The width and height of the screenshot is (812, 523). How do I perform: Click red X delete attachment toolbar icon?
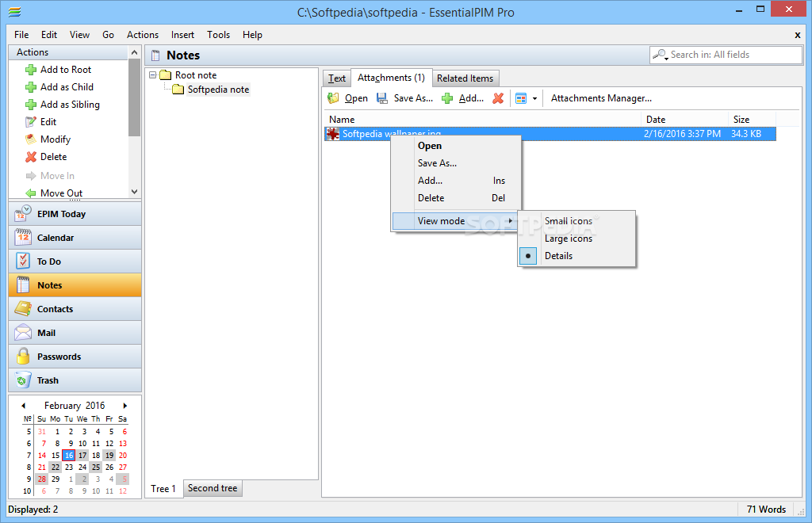point(498,98)
